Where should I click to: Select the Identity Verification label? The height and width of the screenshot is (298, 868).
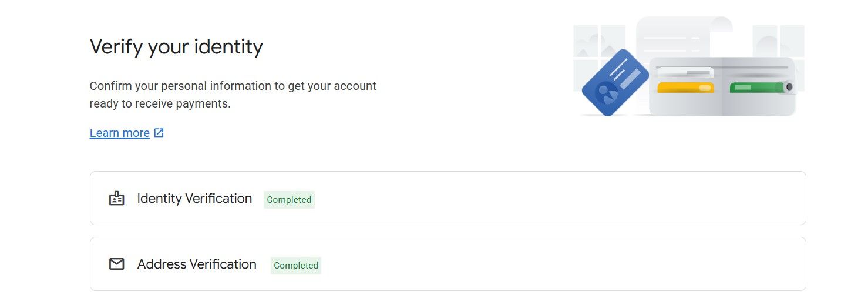pos(194,199)
